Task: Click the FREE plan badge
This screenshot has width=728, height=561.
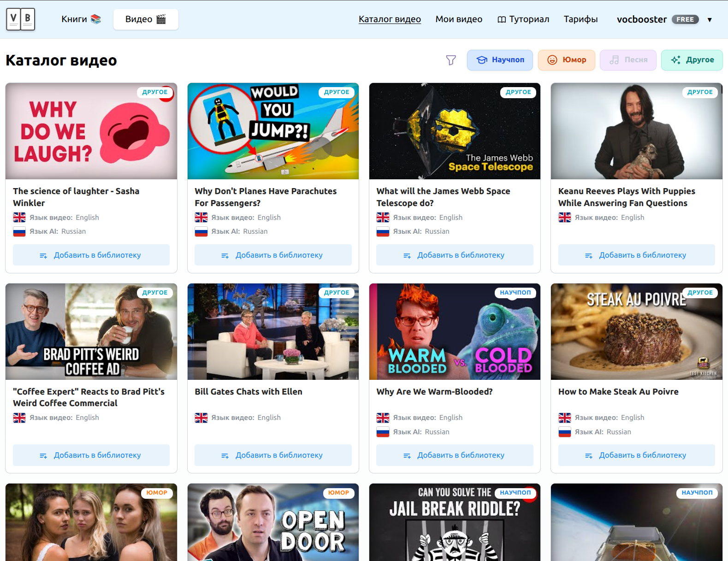Action: click(x=685, y=19)
